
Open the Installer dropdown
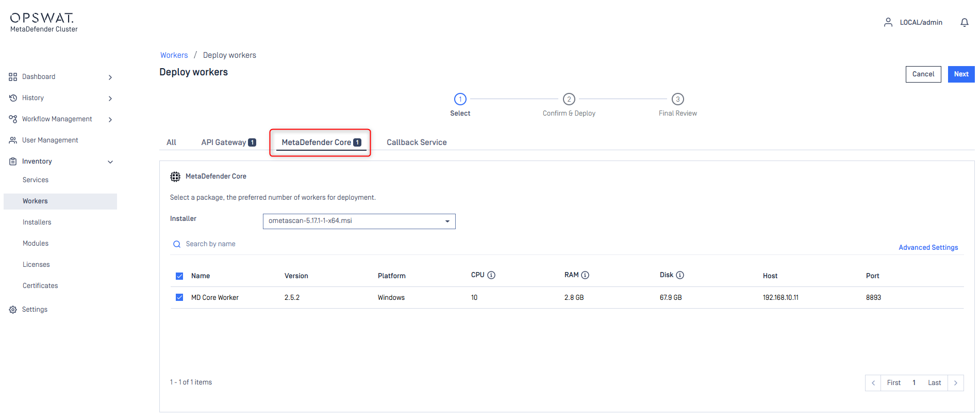(x=359, y=221)
